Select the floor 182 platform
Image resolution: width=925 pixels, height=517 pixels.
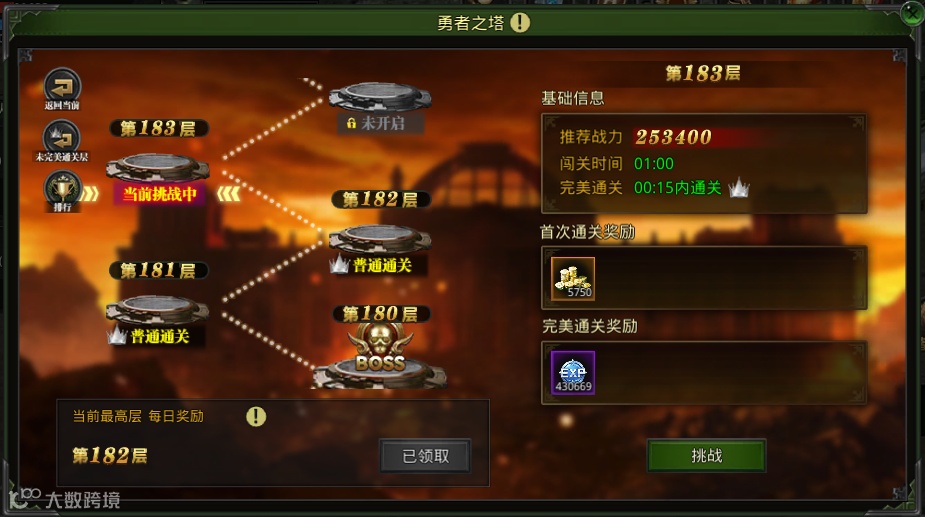tap(379, 238)
